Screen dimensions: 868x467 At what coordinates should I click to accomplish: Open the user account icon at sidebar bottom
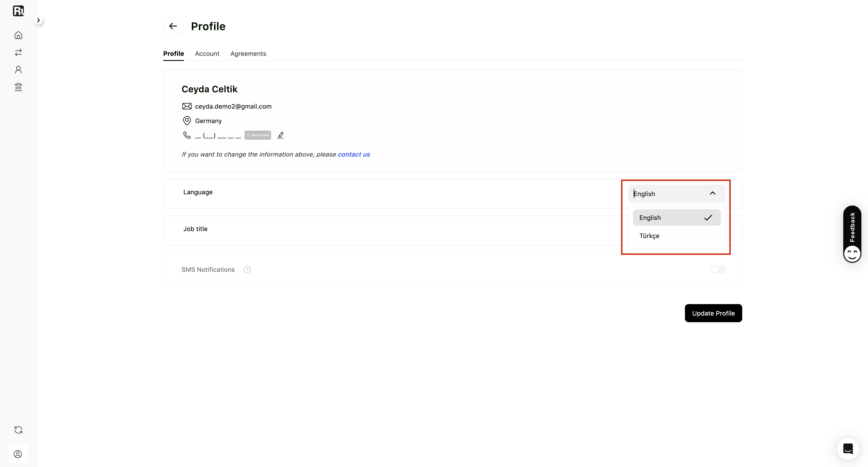[x=18, y=454]
